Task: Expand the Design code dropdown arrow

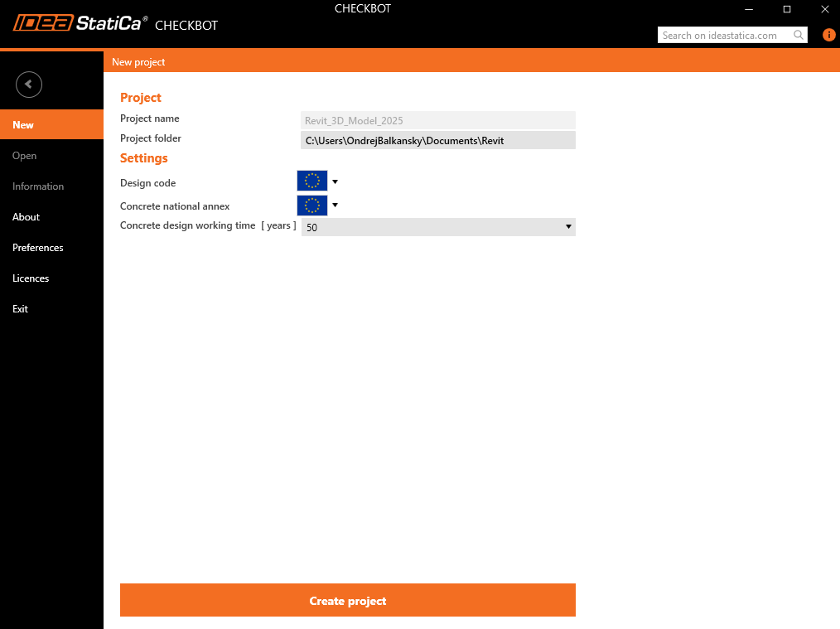Action: click(336, 182)
